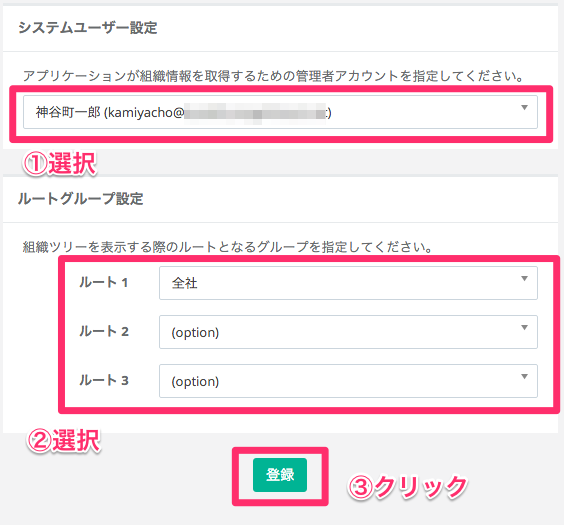Click the arrow icon of ルート 3 dropdown
Image resolution: width=564 pixels, height=525 pixels.
pyautogui.click(x=524, y=376)
